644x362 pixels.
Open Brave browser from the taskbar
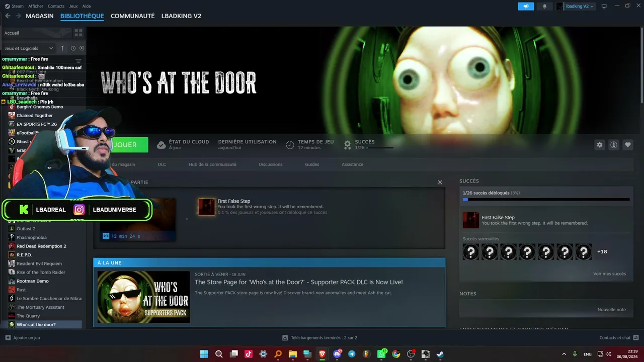pos(322,354)
